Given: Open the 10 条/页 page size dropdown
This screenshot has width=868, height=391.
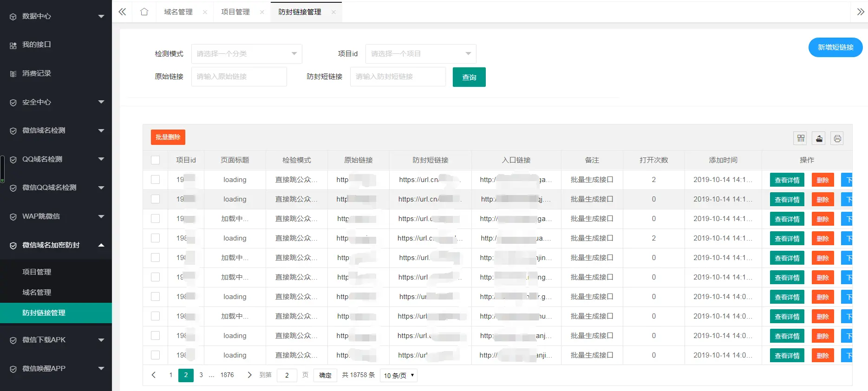Looking at the screenshot, I should [x=398, y=375].
